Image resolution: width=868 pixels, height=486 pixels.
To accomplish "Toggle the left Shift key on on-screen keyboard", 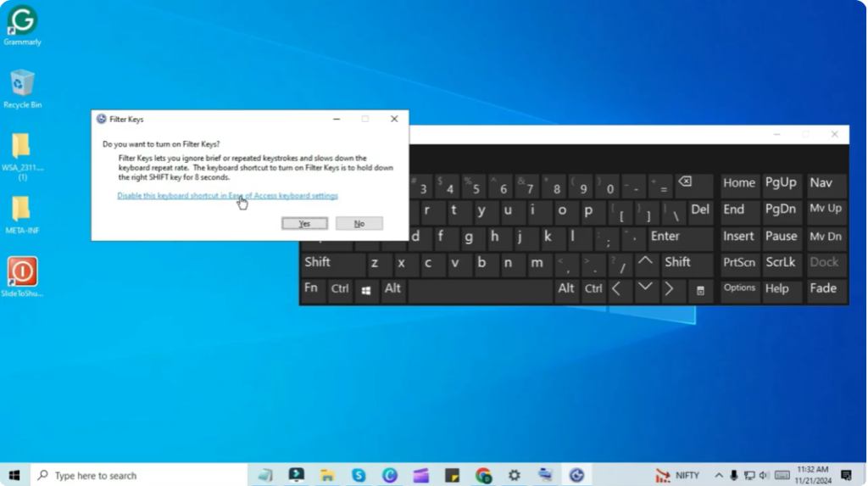I will tap(333, 265).
